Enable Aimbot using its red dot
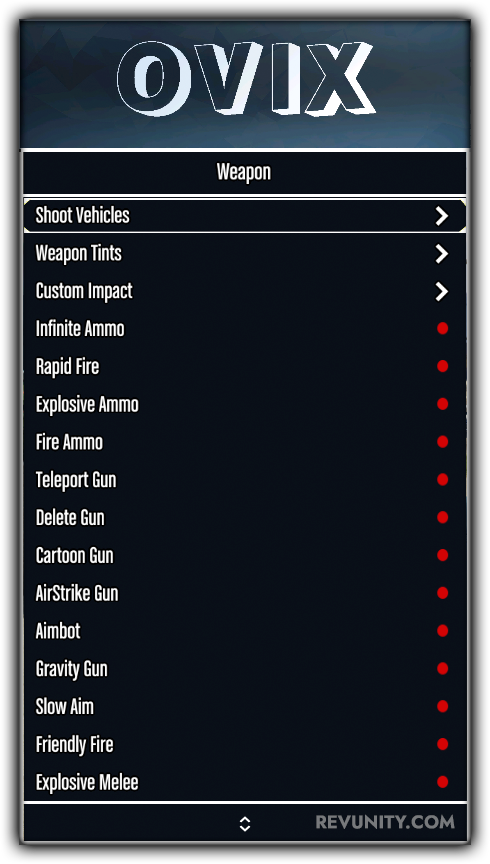This screenshot has height=864, width=490. pyautogui.click(x=442, y=630)
